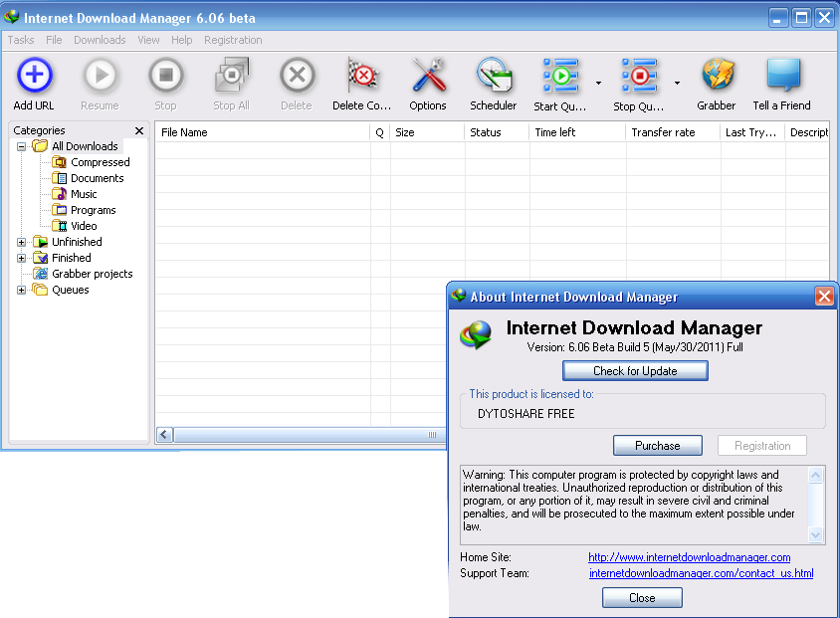Click the Delete Completed flag icon

click(x=362, y=76)
